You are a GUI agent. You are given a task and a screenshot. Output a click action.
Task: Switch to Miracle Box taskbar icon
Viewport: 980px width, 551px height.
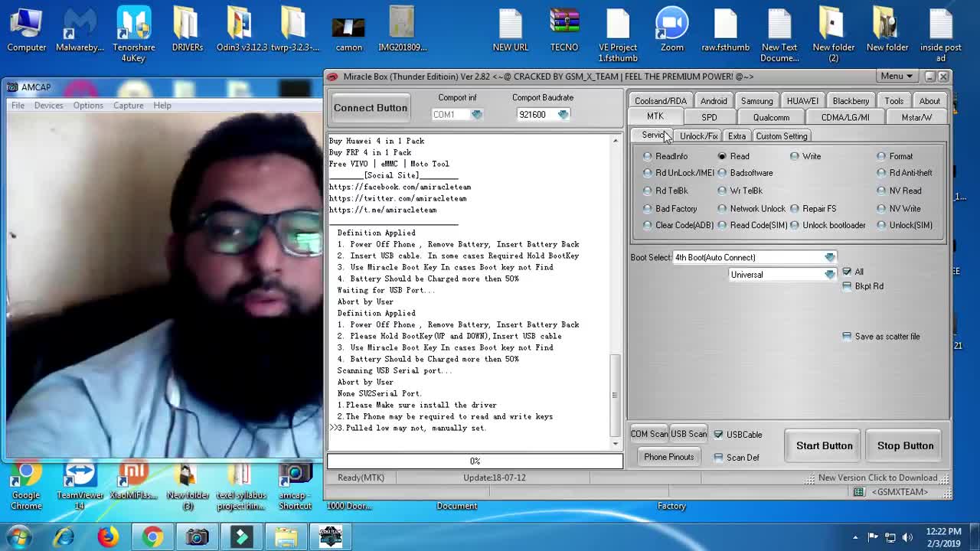coord(330,537)
